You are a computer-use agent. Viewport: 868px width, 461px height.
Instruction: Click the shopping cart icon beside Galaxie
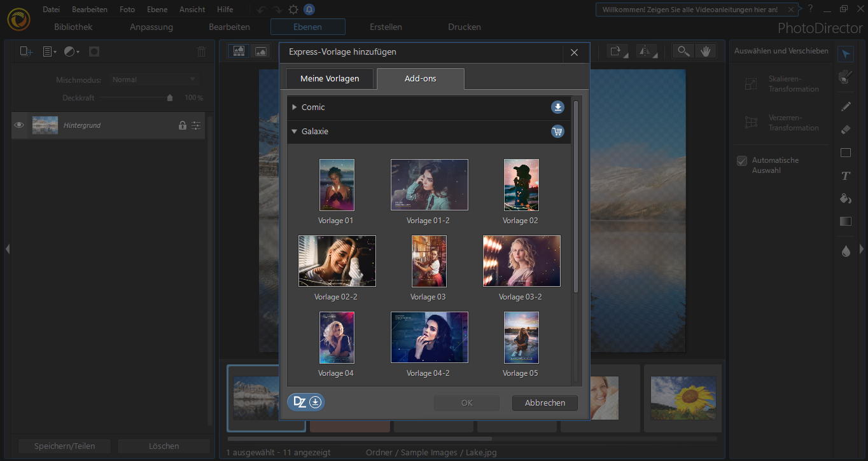[x=557, y=132]
